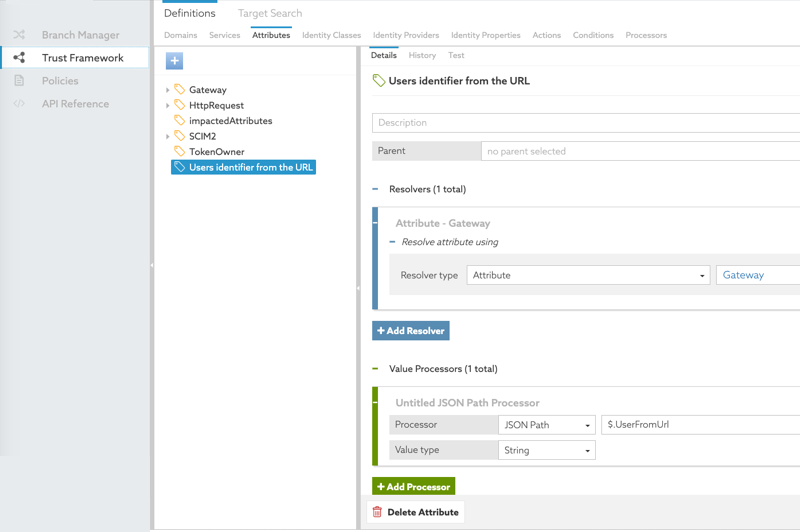Expand the HttpRequest tree node

coord(167,106)
